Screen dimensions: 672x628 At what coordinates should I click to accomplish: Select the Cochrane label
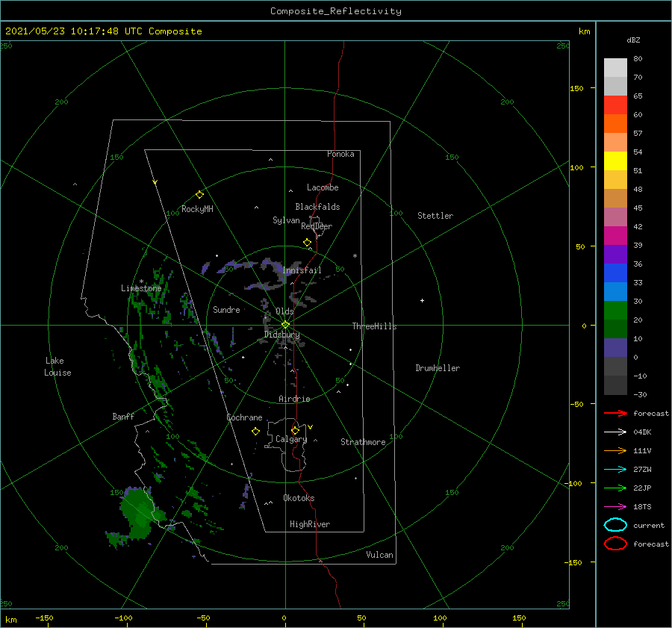pos(244,417)
